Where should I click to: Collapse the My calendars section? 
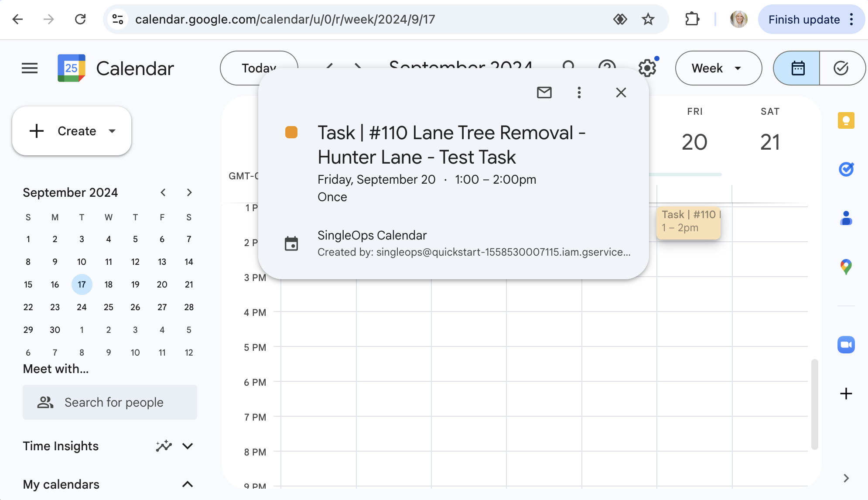[x=188, y=484]
